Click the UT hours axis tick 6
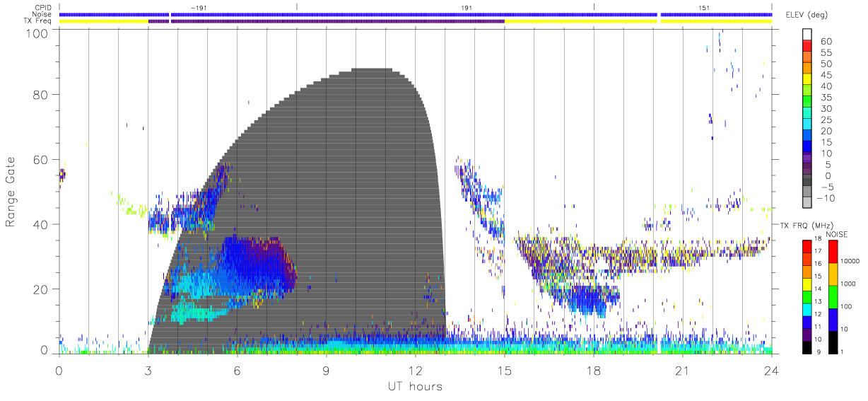Image resolution: width=868 pixels, height=401 pixels. (237, 371)
